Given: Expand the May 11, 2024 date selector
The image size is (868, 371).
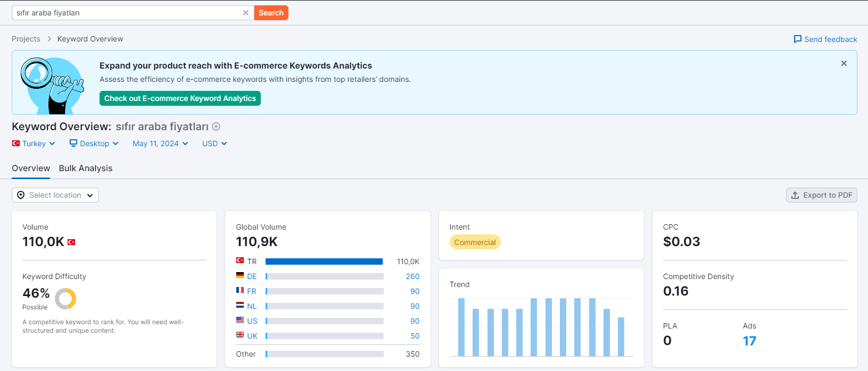Looking at the screenshot, I should tap(160, 144).
